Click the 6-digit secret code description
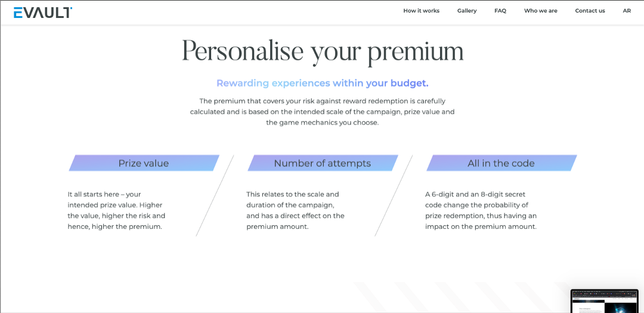The width and height of the screenshot is (644, 313). click(481, 210)
